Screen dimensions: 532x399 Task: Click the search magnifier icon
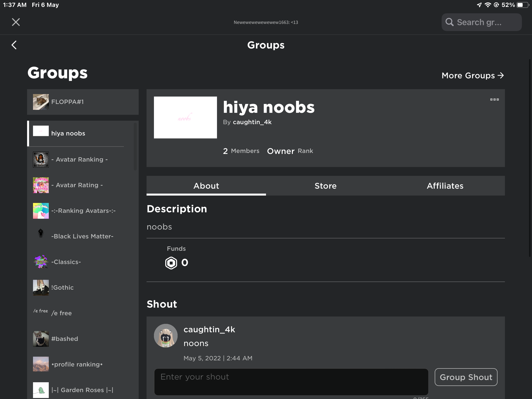pyautogui.click(x=449, y=22)
